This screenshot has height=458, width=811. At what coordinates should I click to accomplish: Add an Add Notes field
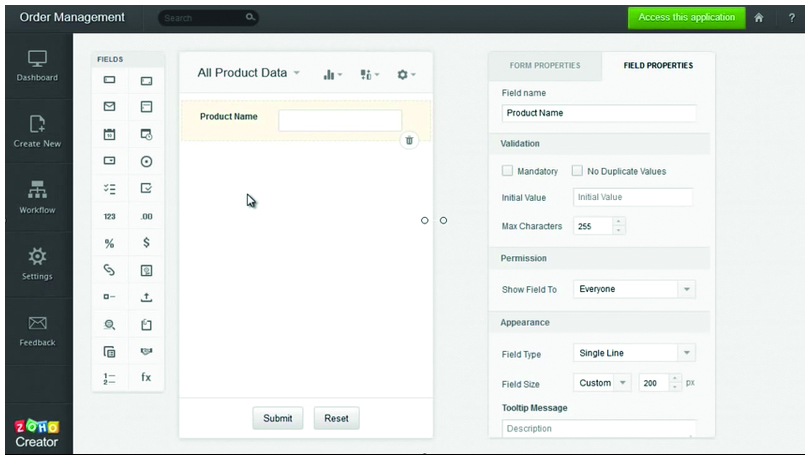pyautogui.click(x=146, y=325)
